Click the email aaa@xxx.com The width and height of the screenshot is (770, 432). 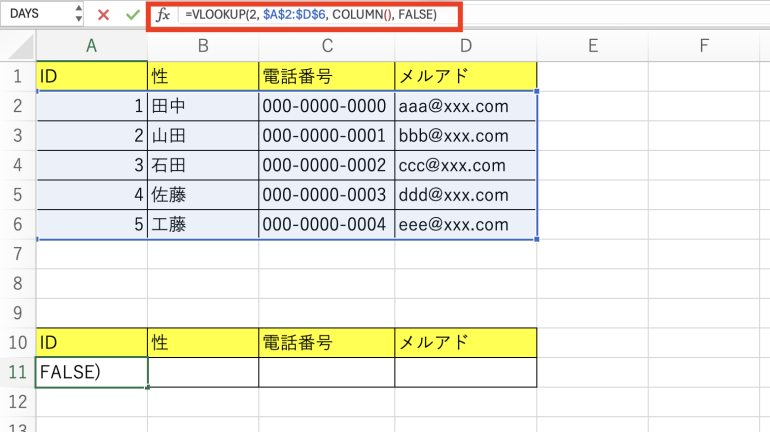466,106
